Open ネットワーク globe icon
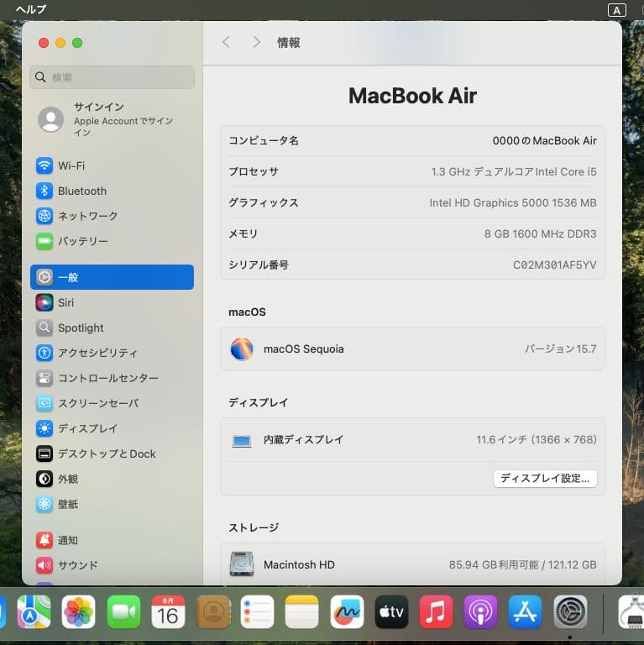Screen dimensions: 644x645 click(x=45, y=216)
